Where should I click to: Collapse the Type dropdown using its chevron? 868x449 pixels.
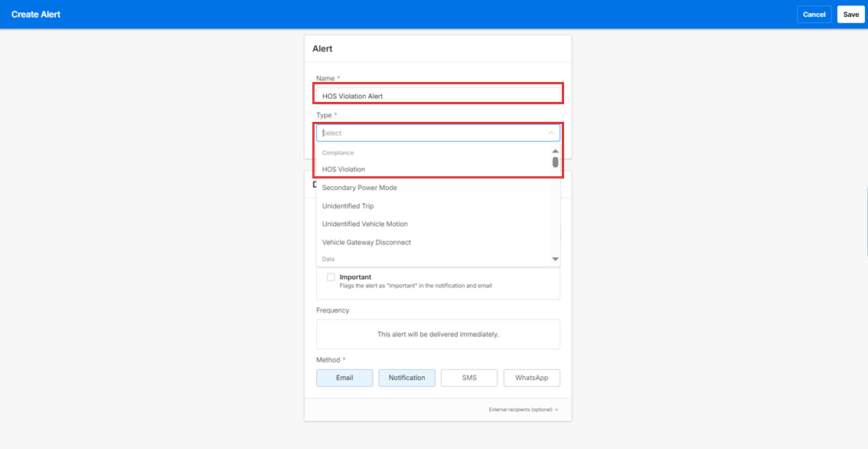tap(551, 133)
